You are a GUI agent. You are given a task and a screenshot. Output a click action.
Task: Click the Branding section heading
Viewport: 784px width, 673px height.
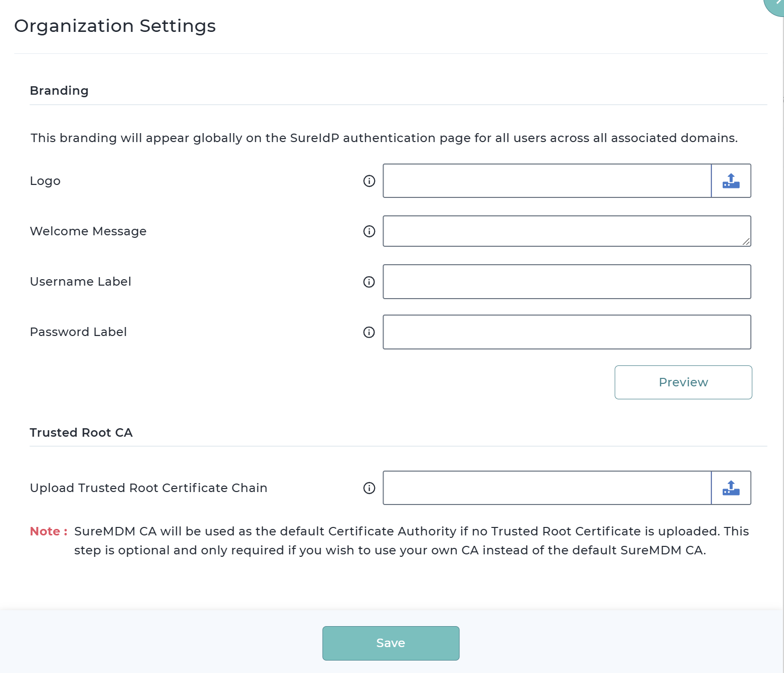[x=59, y=91]
